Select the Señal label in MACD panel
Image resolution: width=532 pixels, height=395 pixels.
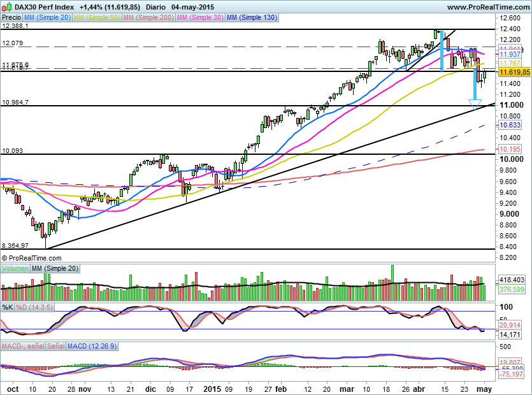tap(56, 346)
